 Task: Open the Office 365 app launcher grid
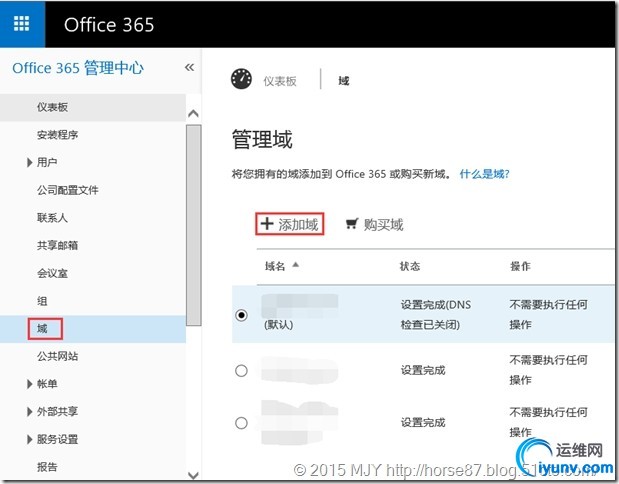tap(22, 24)
